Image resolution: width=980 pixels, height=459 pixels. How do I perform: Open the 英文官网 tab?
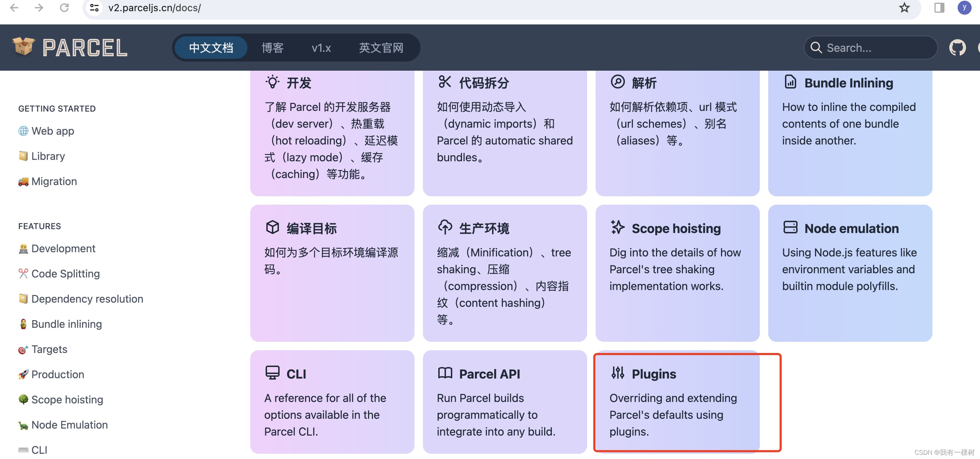click(381, 48)
